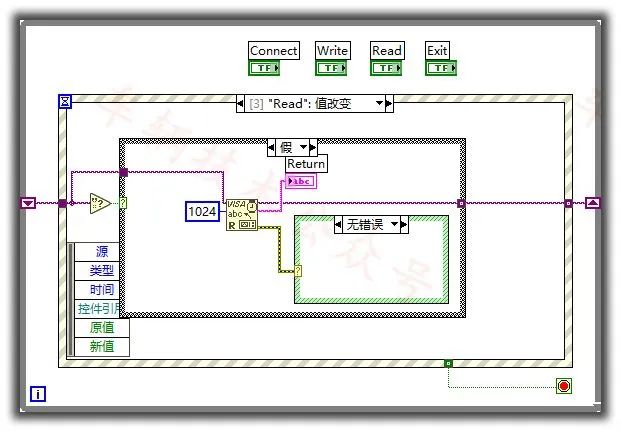Select the 时间 event data node
The image size is (620, 431).
97,290
